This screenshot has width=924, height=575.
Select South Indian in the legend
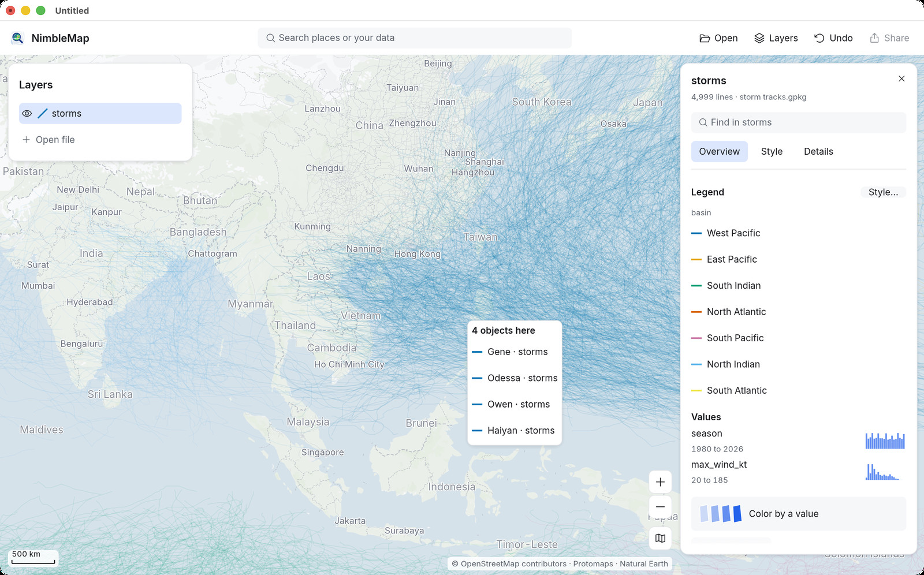coord(733,286)
